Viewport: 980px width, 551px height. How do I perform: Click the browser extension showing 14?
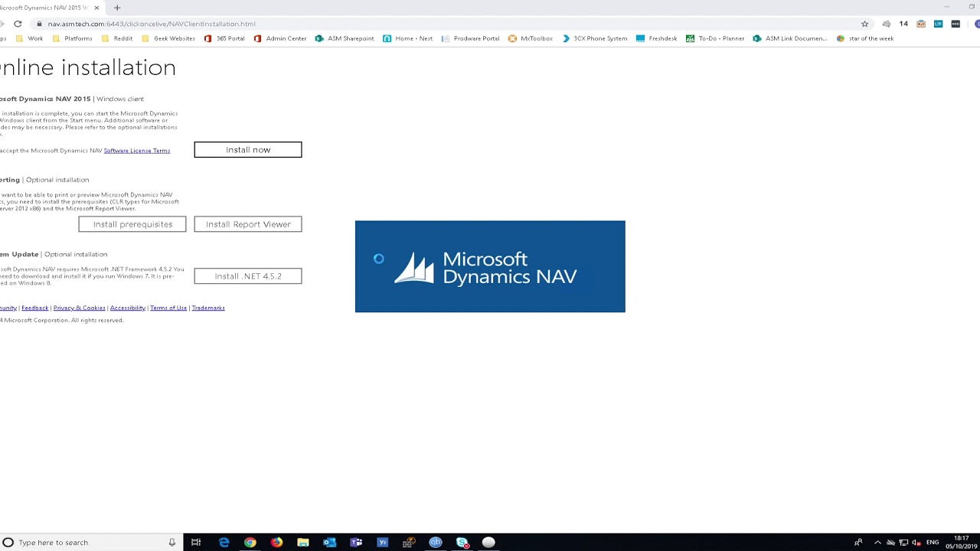coord(903,24)
